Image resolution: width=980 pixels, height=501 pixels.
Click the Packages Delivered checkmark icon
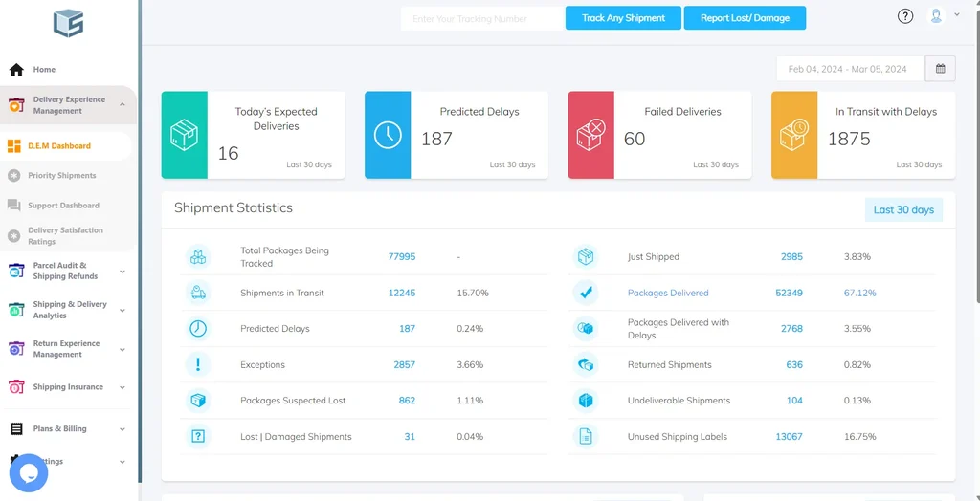[586, 293]
